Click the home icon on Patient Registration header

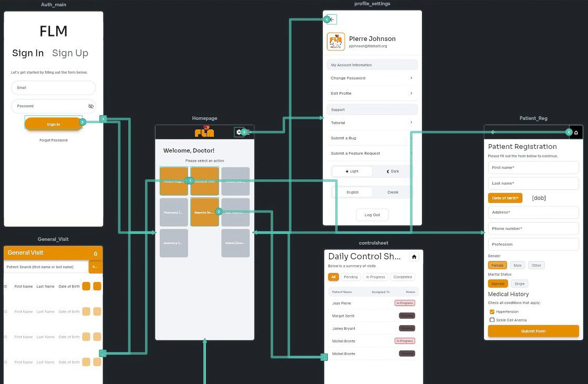click(x=576, y=132)
